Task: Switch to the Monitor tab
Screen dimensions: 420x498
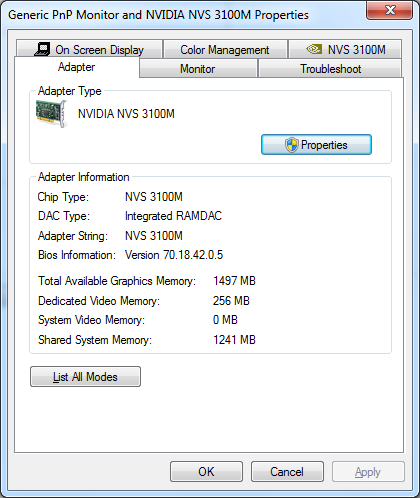Action: 198,69
